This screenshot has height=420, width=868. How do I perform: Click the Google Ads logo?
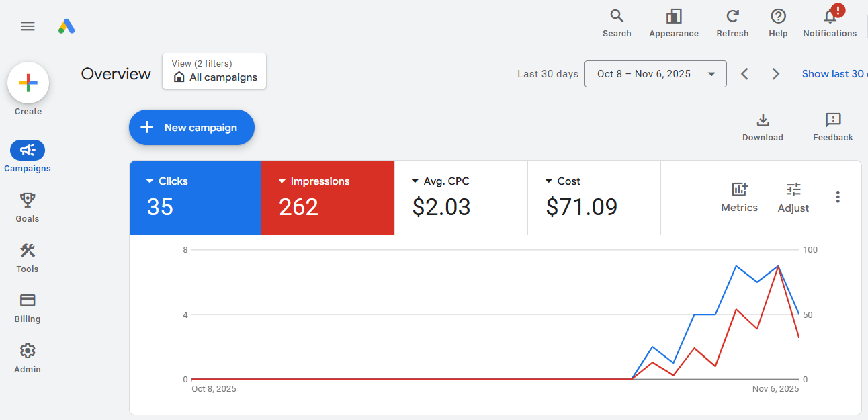67,26
